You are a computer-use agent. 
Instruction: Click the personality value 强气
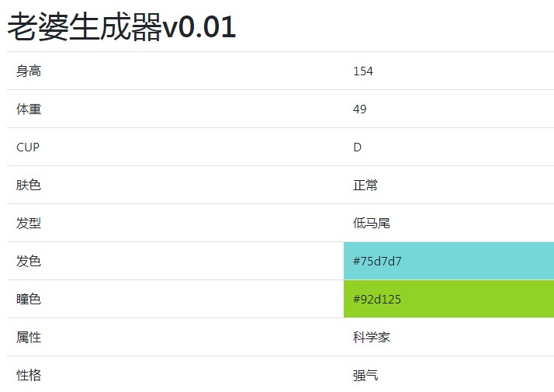[x=365, y=375]
